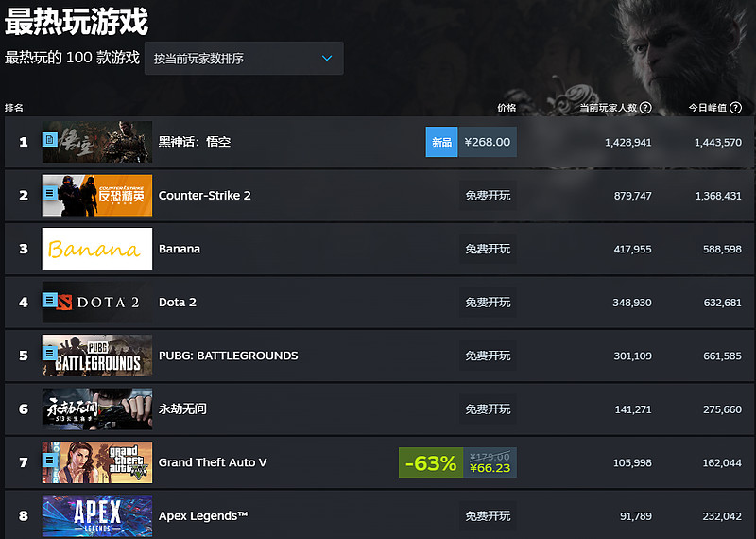
Task: Click the blue chevron arrow in sort box
Action: (x=327, y=59)
